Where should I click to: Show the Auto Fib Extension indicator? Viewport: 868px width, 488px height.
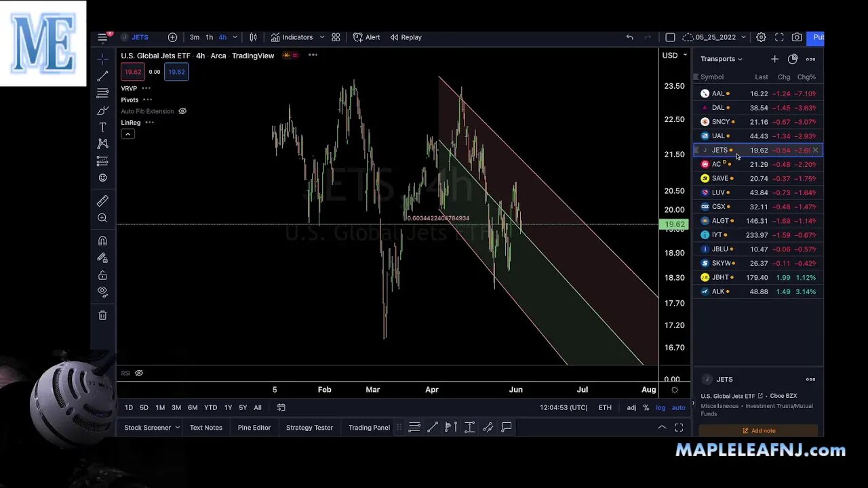(182, 111)
